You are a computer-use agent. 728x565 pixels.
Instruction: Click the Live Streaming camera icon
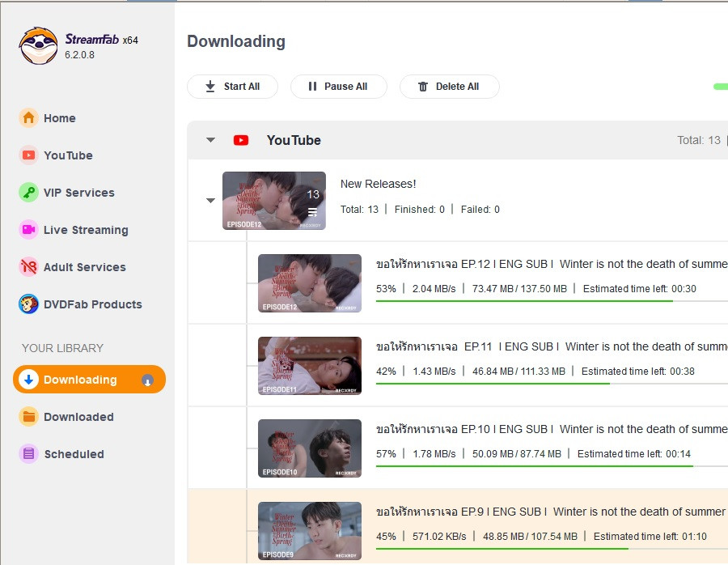click(x=29, y=230)
